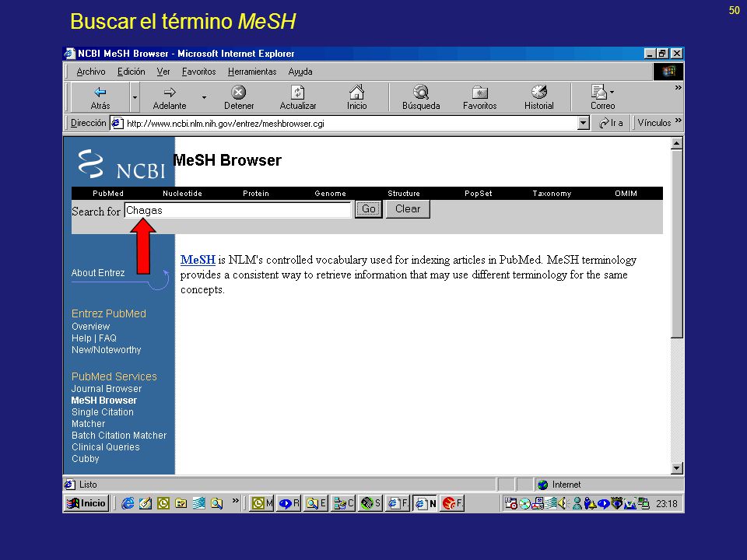Viewport: 747px width, 560px height.
Task: Click taskbar button labeled M
Action: (262, 503)
